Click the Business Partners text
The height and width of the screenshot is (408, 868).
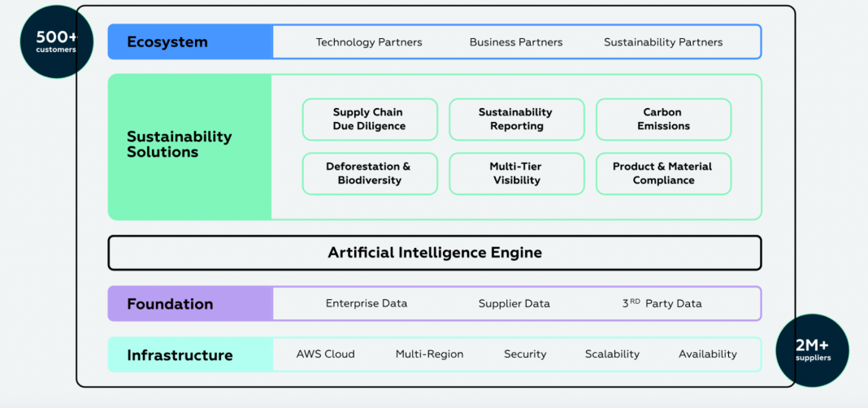click(x=516, y=42)
